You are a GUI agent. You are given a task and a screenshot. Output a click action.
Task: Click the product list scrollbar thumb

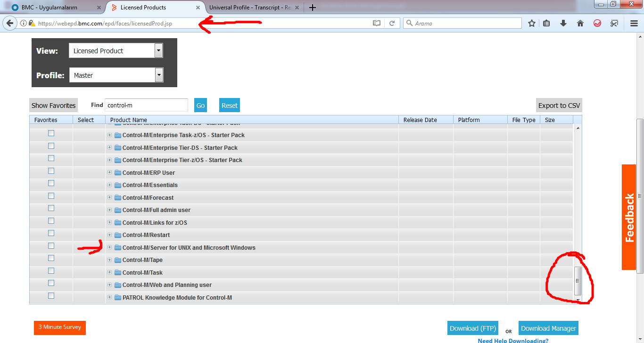(x=578, y=281)
